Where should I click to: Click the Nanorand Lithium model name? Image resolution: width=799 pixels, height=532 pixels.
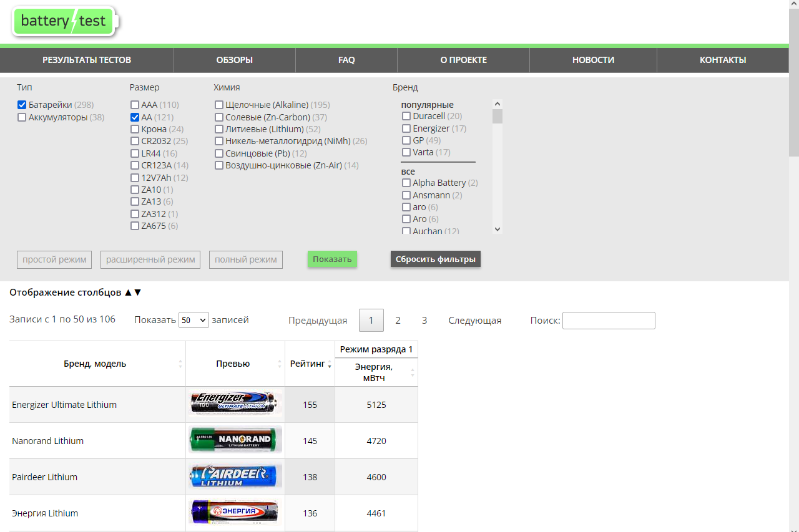(x=47, y=441)
